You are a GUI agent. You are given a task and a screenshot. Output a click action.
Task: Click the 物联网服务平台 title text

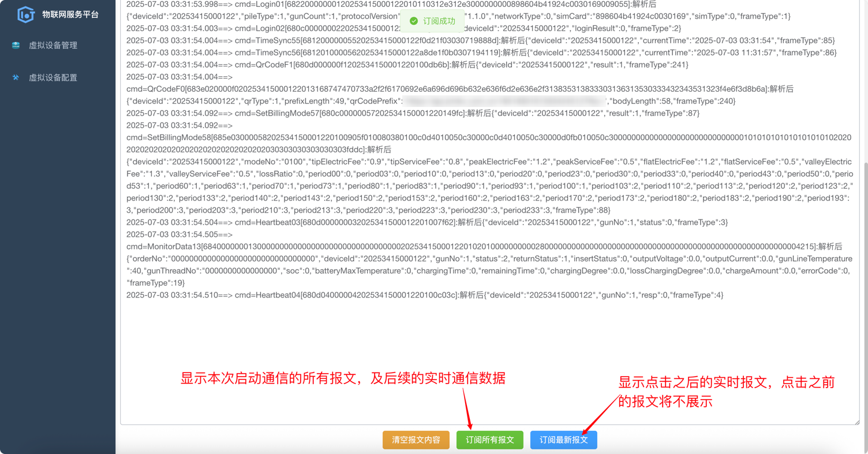70,14
